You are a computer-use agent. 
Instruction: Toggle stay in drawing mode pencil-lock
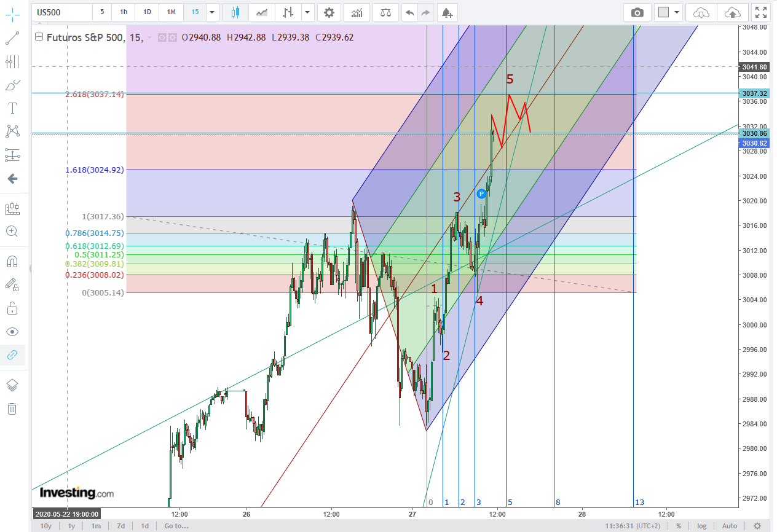click(12, 284)
